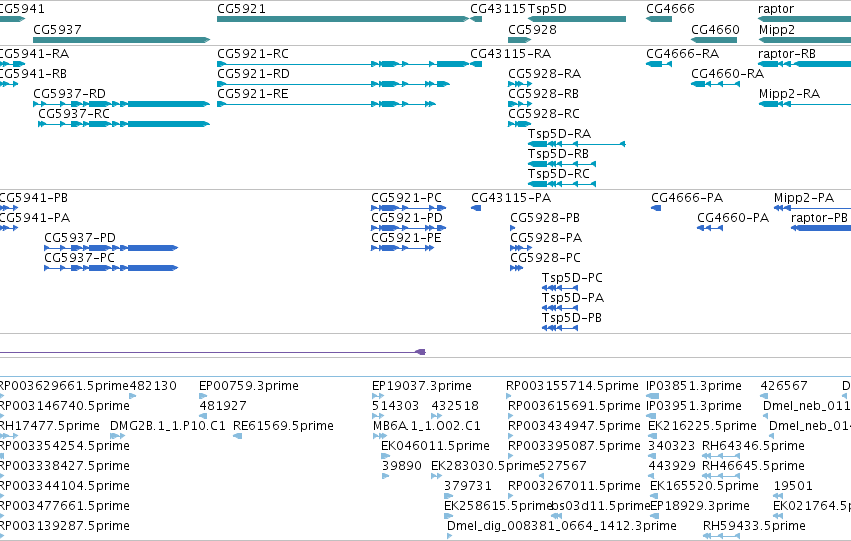Click EST DMG2B.1_1.P10.C1 label

tap(168, 426)
